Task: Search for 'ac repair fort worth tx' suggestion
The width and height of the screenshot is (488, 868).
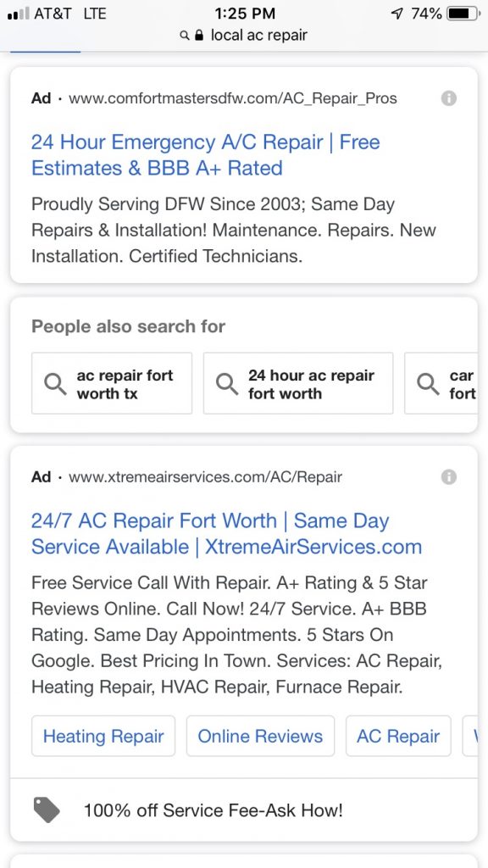Action: [112, 384]
